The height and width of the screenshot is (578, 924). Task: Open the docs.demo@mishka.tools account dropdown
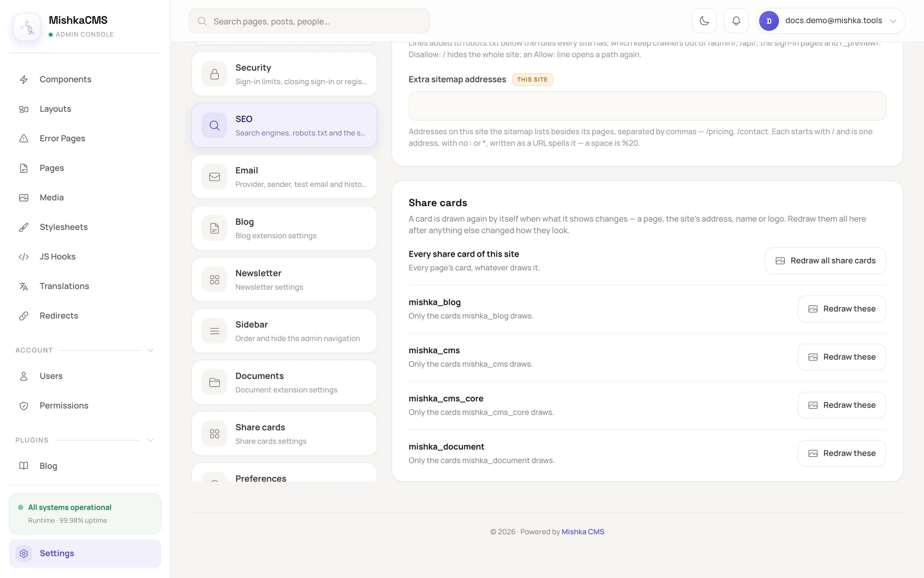[830, 21]
